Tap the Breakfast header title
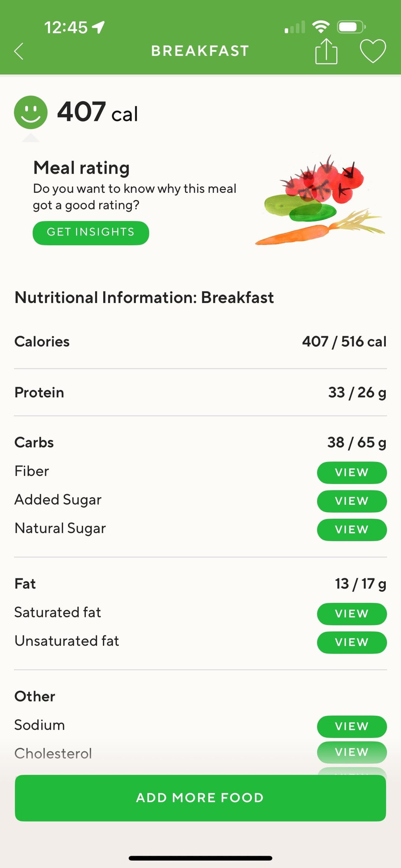Viewport: 401px width, 868px height. click(200, 51)
